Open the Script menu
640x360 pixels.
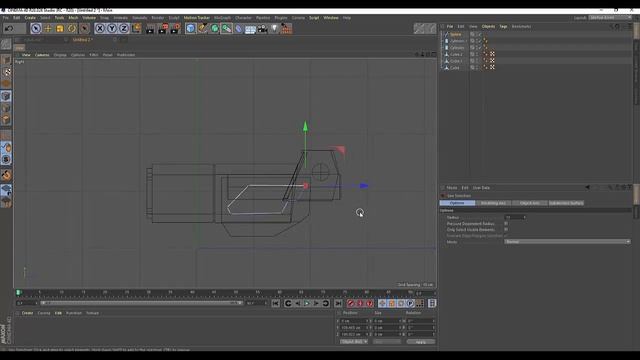314,18
